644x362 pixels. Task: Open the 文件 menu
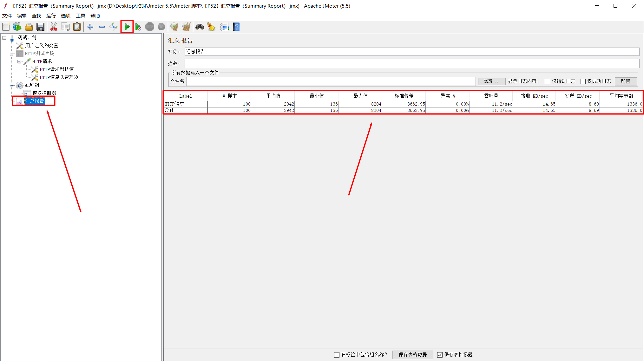tap(7, 16)
